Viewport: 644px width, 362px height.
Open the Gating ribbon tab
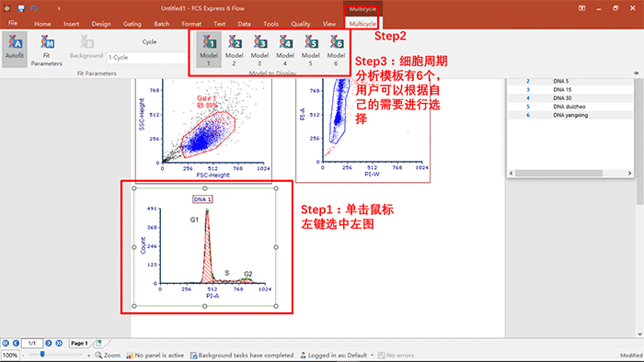[x=132, y=24]
